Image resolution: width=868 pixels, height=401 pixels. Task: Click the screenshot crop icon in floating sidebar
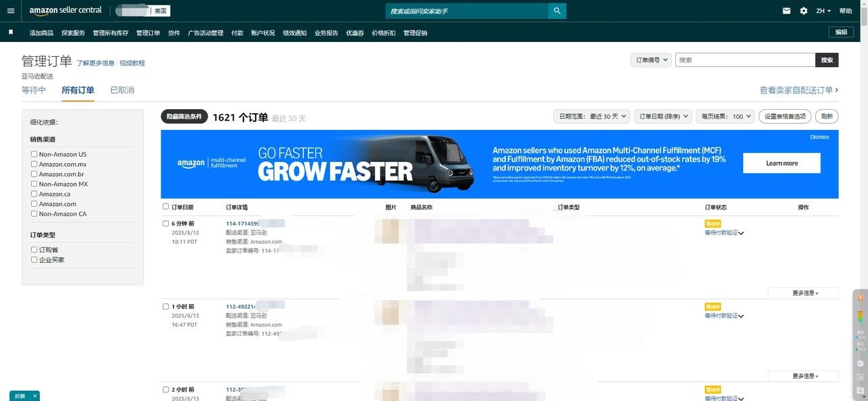[861, 377]
